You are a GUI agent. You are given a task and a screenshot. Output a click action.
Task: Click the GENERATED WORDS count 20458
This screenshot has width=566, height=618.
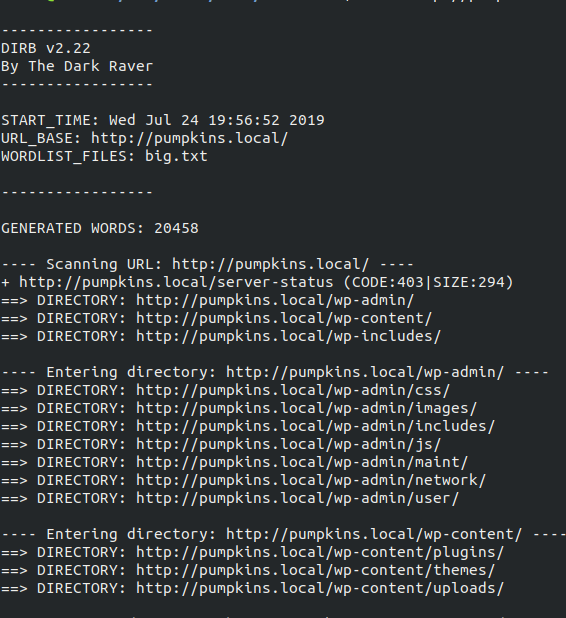click(x=176, y=229)
